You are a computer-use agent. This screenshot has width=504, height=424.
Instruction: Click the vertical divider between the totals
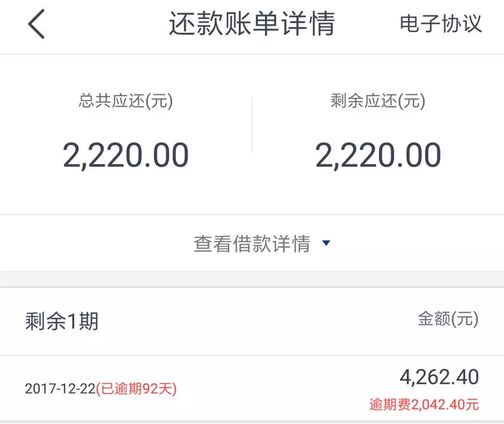252,124
